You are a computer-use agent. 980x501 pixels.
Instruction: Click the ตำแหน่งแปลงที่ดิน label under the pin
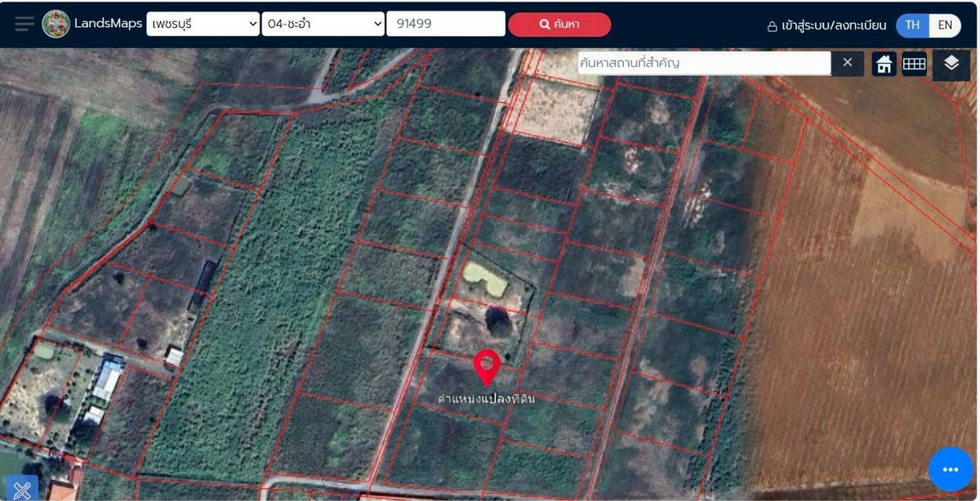(486, 399)
